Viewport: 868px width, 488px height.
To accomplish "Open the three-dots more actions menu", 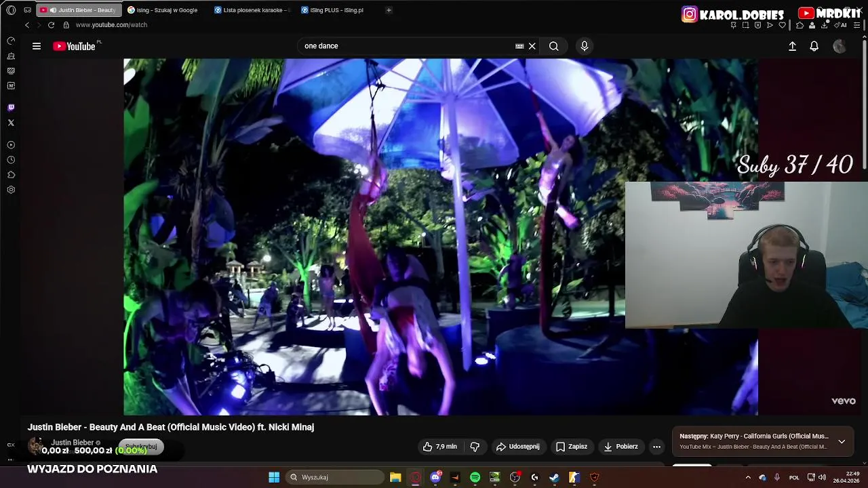I will [656, 447].
